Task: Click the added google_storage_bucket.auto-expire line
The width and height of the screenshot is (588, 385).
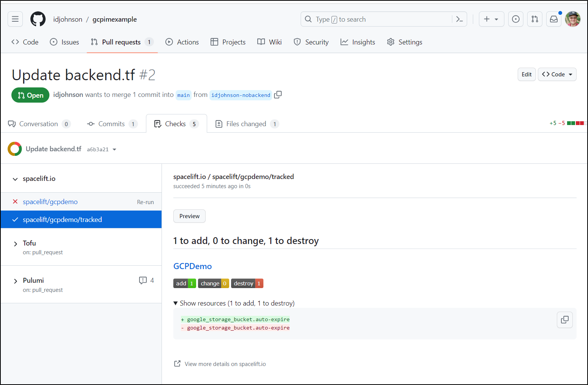Action: point(235,320)
